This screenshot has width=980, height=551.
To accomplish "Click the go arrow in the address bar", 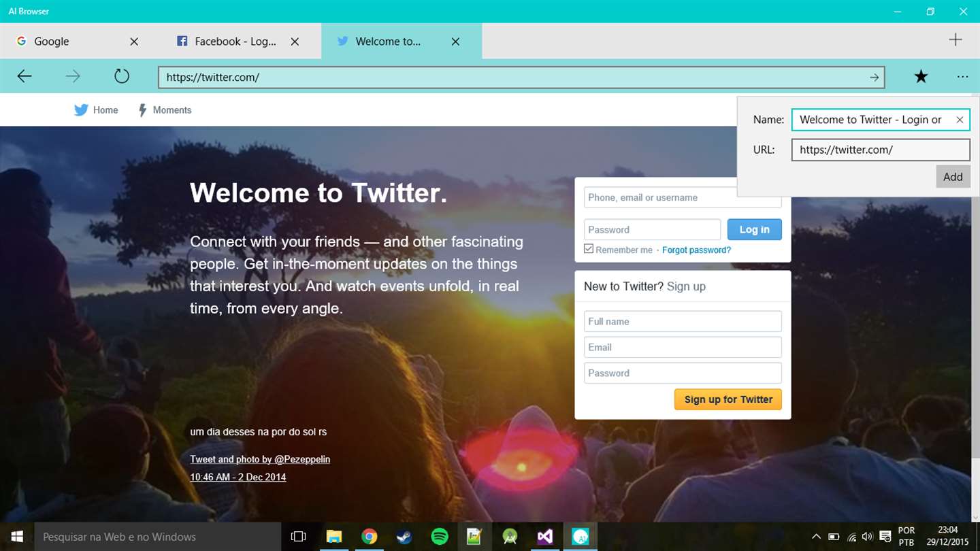I will pyautogui.click(x=875, y=78).
